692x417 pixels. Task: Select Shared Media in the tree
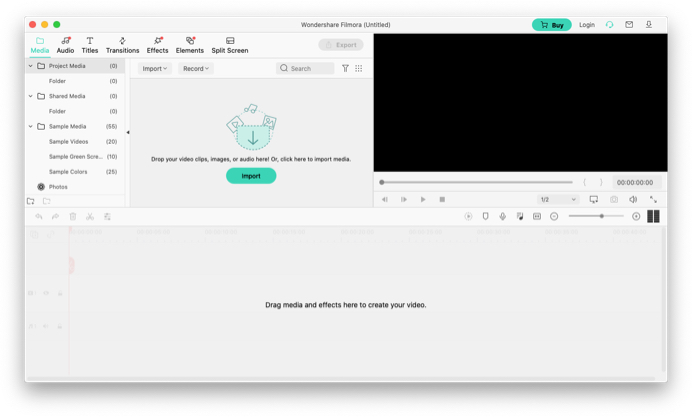(x=75, y=96)
